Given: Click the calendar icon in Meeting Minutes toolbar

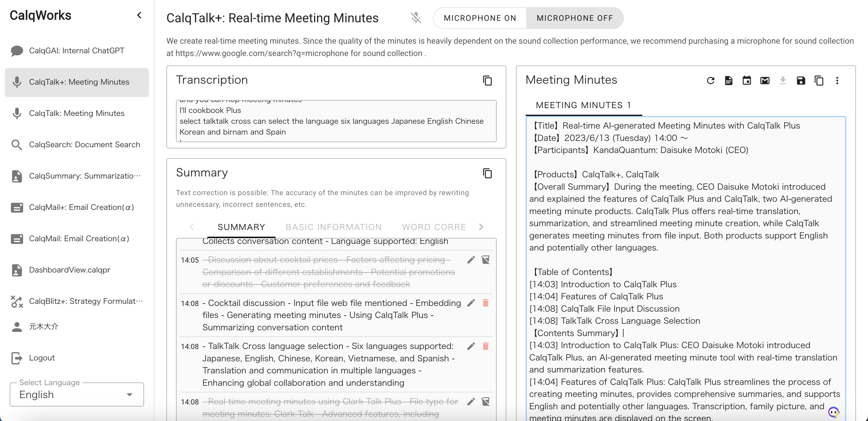Looking at the screenshot, I should click(747, 80).
